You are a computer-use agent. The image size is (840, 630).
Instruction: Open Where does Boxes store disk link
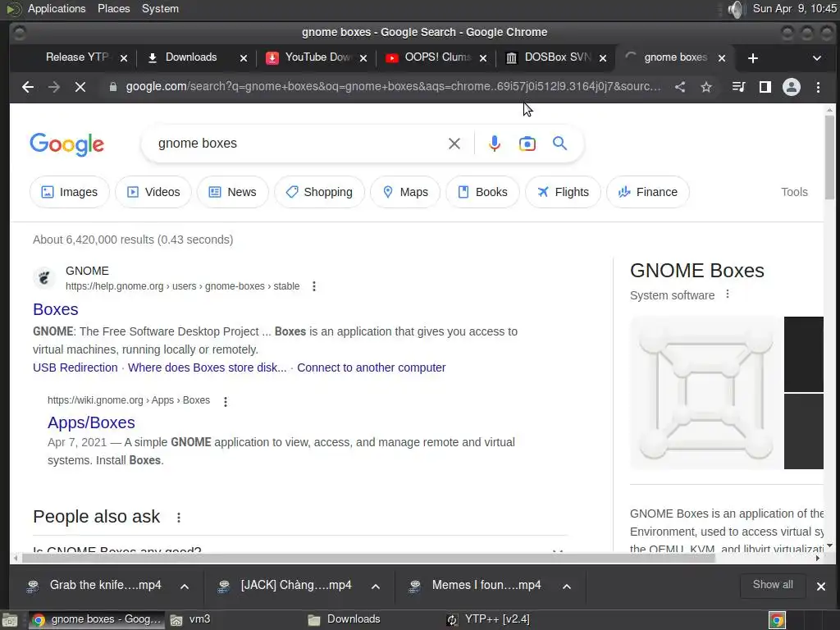tap(208, 367)
